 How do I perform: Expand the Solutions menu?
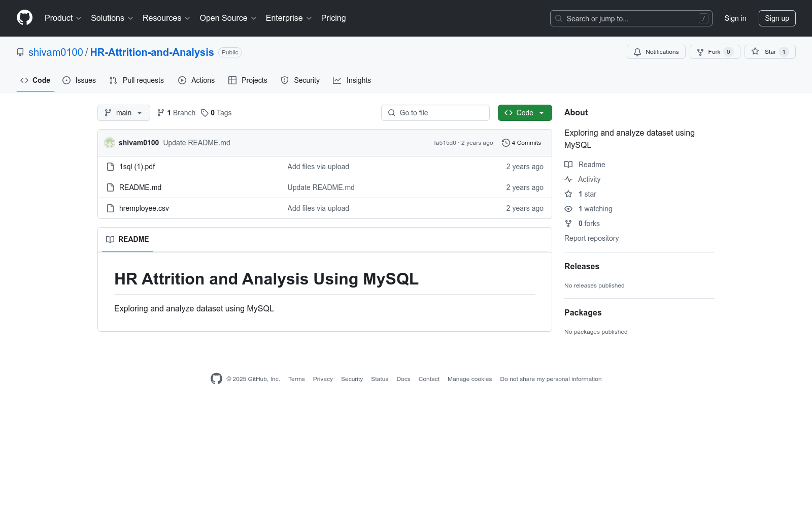[112, 18]
